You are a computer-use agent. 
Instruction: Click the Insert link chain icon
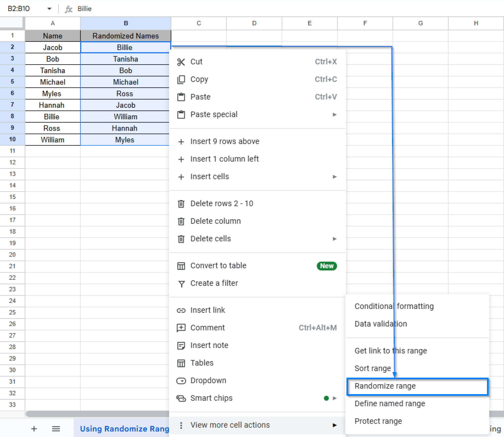(181, 310)
